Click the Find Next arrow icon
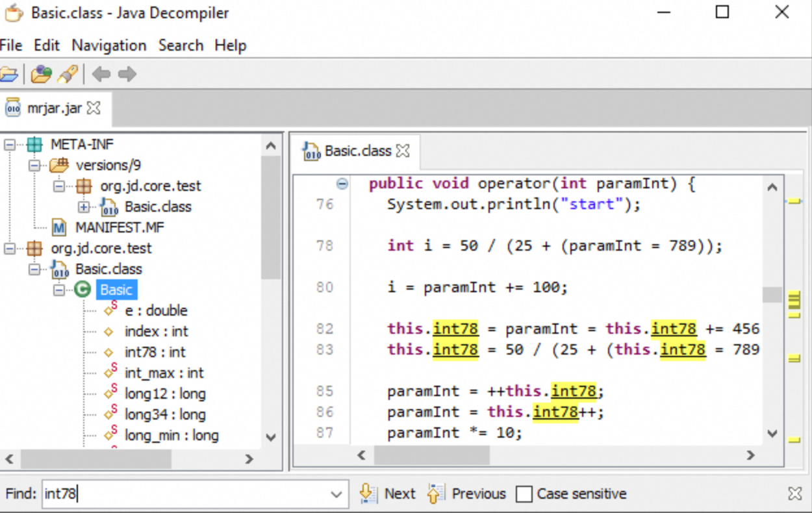This screenshot has height=513, width=812. click(368, 494)
